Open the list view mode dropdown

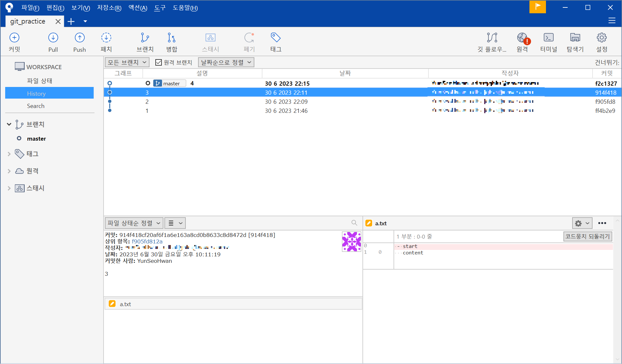coord(175,223)
